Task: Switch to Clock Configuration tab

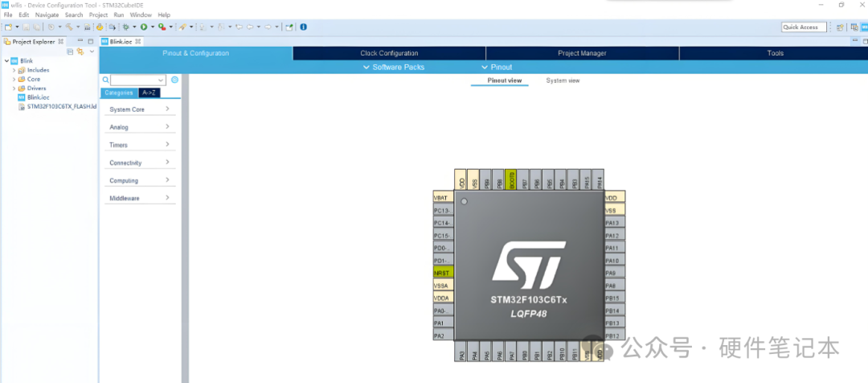Action: [389, 53]
